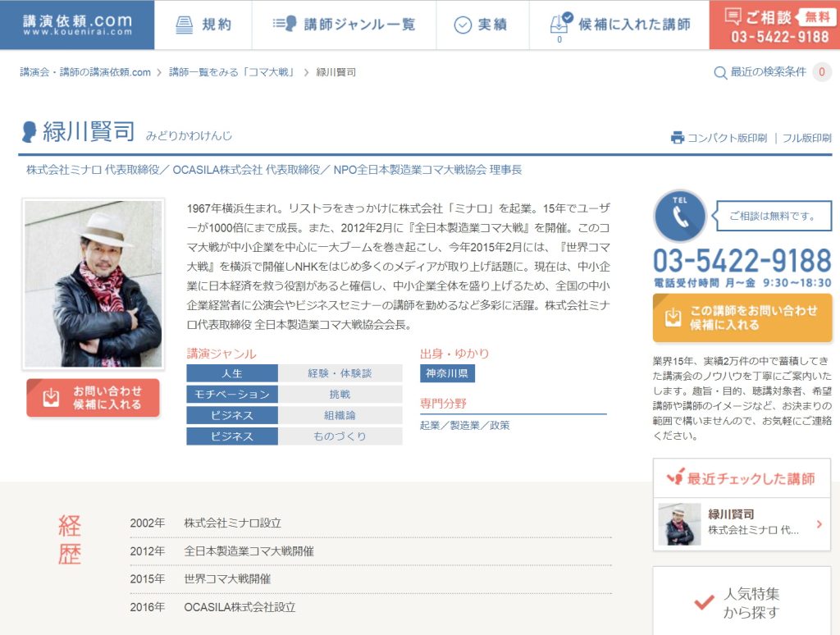Click the printer icon beside コンパクト版印刷
The width and height of the screenshot is (840, 635).
[678, 138]
